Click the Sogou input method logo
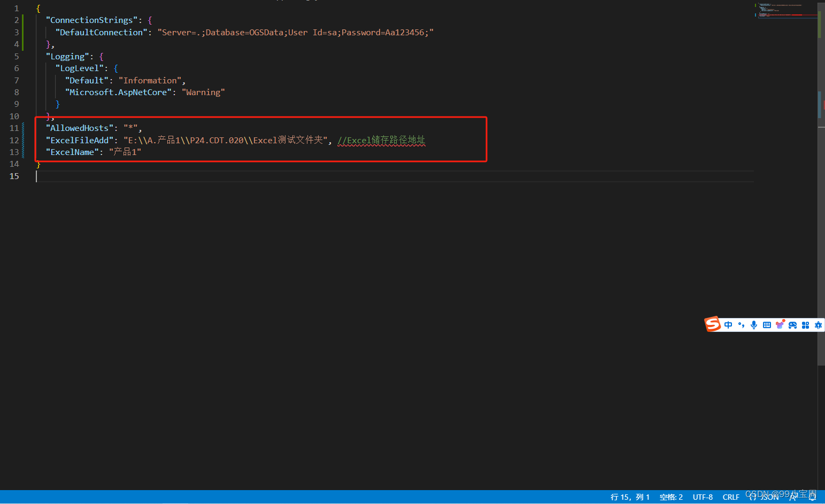The width and height of the screenshot is (825, 504). (713, 324)
